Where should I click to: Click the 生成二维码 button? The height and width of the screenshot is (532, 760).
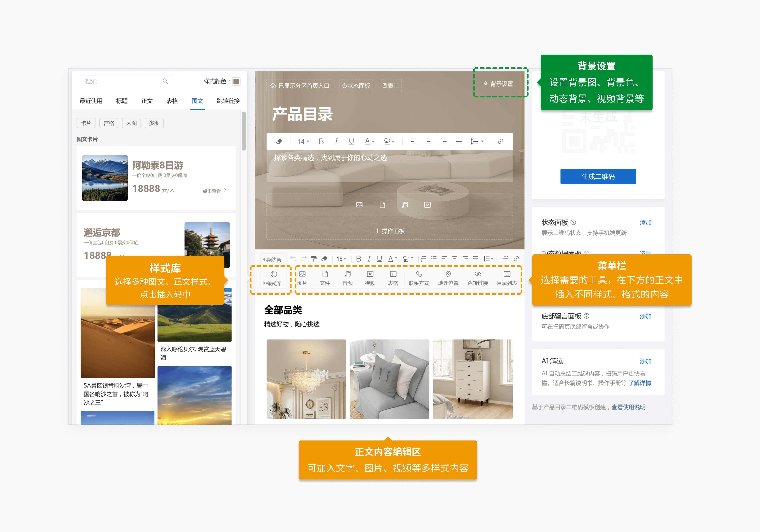coord(598,176)
